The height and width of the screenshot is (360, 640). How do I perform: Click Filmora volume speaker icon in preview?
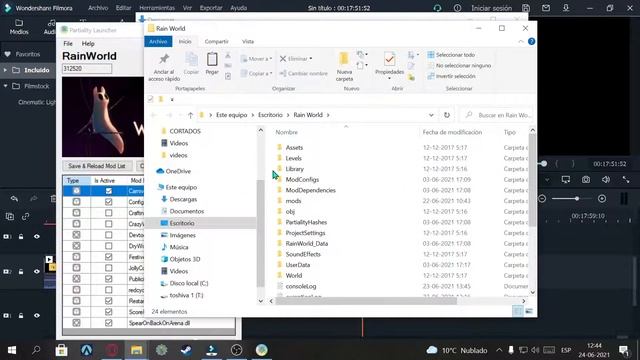606,180
